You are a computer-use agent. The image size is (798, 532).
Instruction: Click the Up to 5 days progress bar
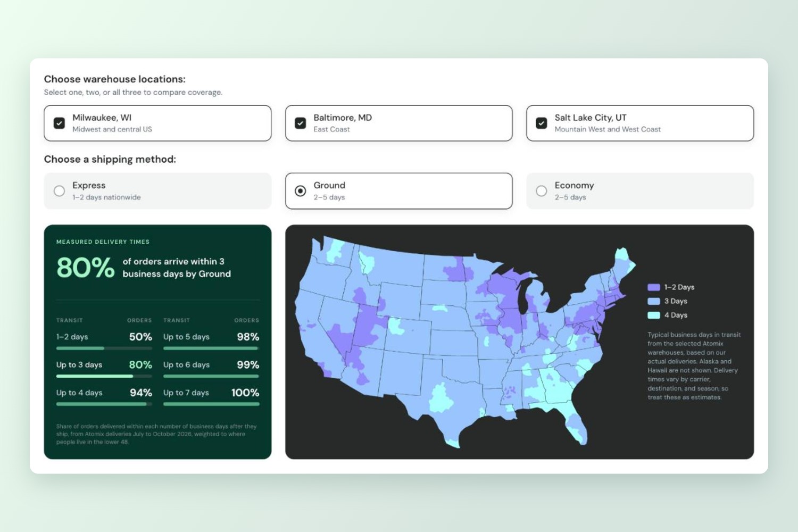211,348
